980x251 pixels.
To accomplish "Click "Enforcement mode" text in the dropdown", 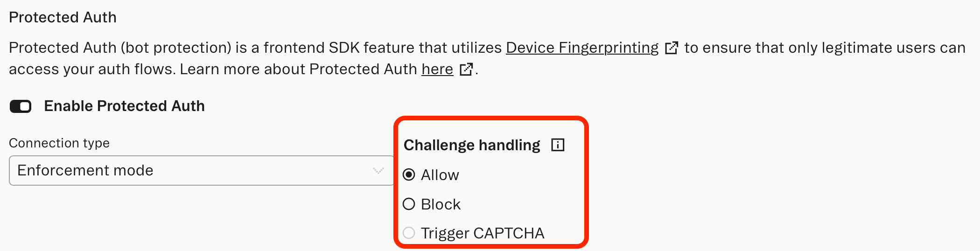I will [x=85, y=170].
